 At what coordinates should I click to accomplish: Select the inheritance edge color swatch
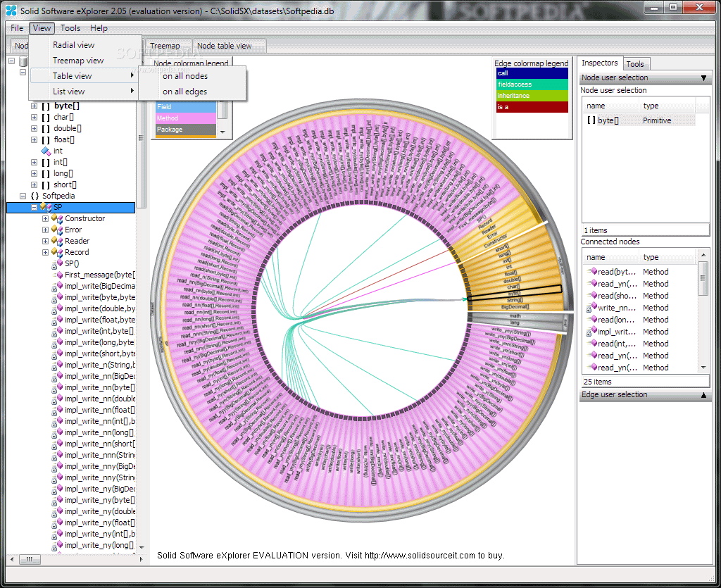pos(532,96)
